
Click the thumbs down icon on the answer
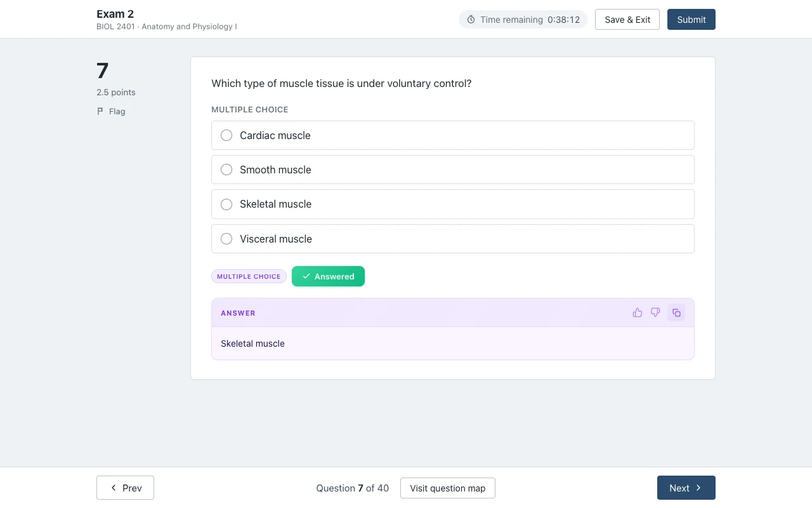coord(656,312)
